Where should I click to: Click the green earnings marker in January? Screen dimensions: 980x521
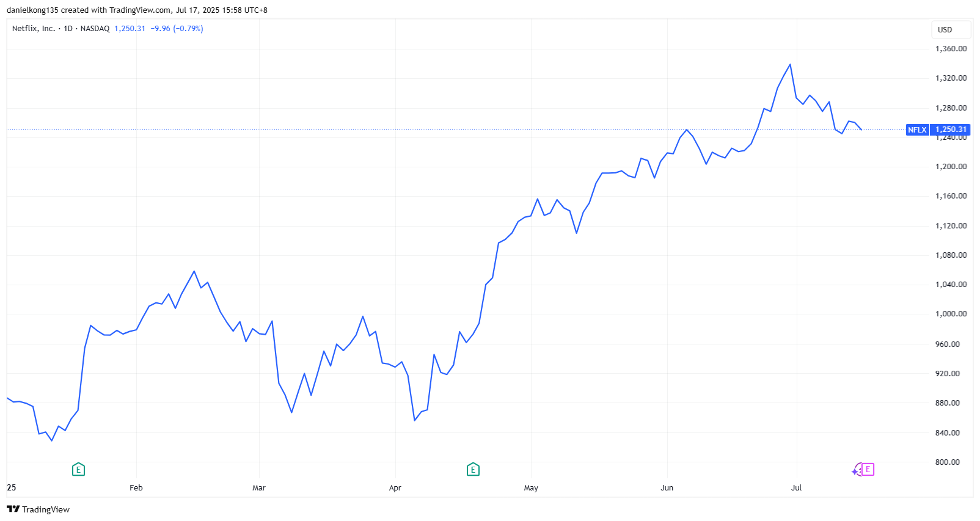(x=78, y=470)
